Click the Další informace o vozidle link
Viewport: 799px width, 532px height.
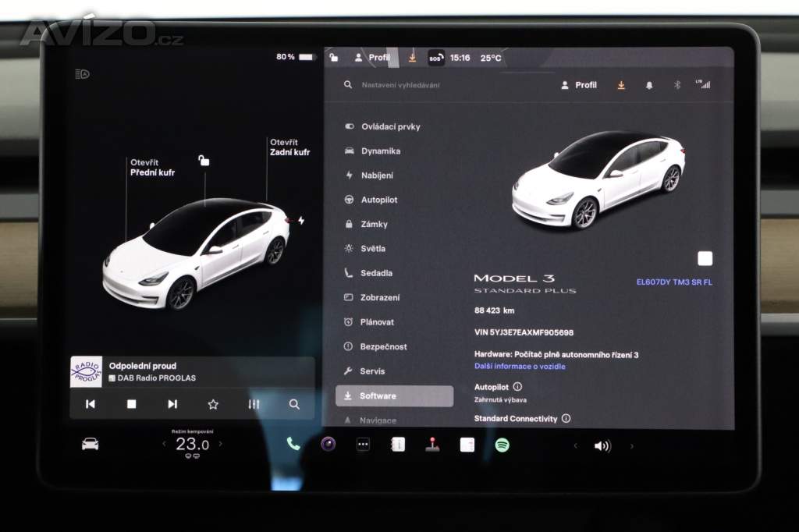(x=520, y=366)
